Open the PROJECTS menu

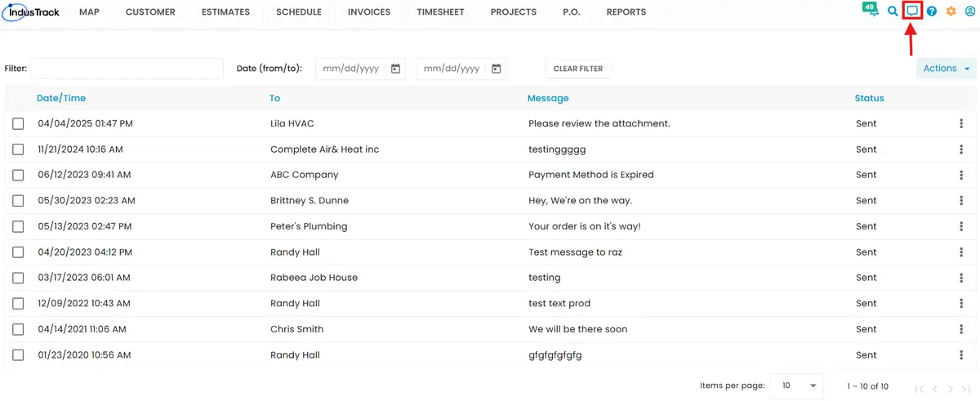click(x=514, y=12)
